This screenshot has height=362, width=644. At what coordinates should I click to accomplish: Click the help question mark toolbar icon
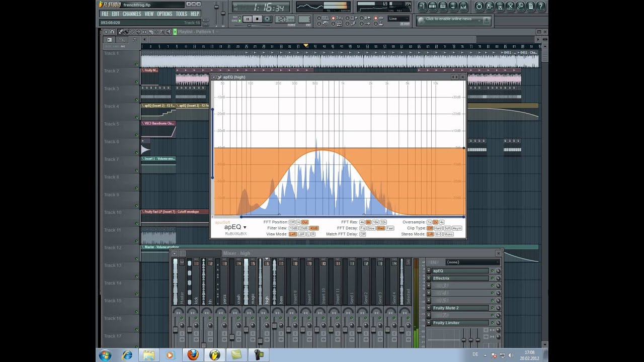[541, 7]
